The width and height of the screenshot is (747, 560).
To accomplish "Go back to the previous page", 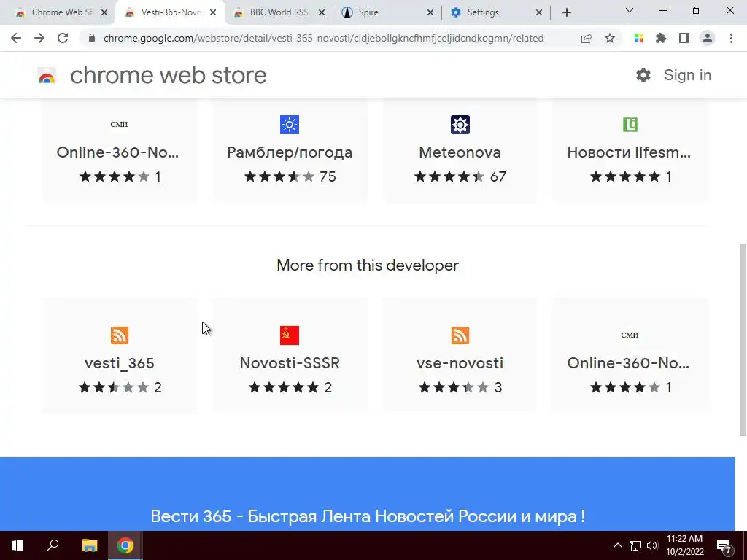I will click(x=16, y=38).
